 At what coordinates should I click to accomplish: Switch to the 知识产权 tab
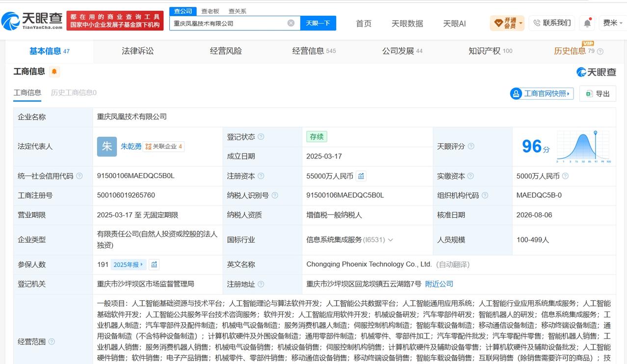pyautogui.click(x=490, y=51)
